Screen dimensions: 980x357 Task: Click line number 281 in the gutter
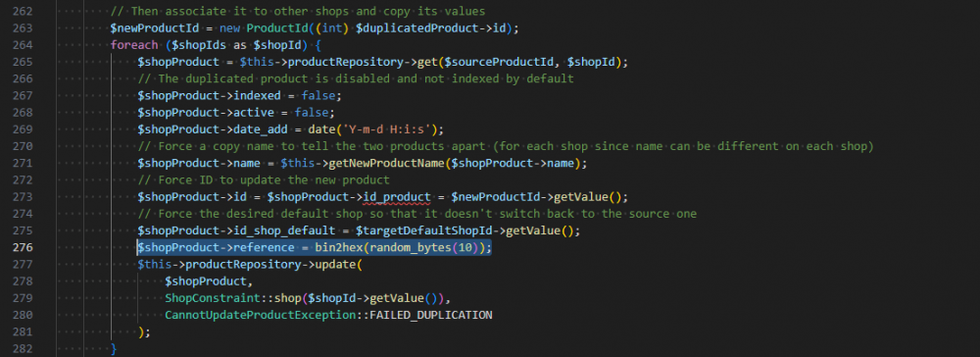click(22, 332)
